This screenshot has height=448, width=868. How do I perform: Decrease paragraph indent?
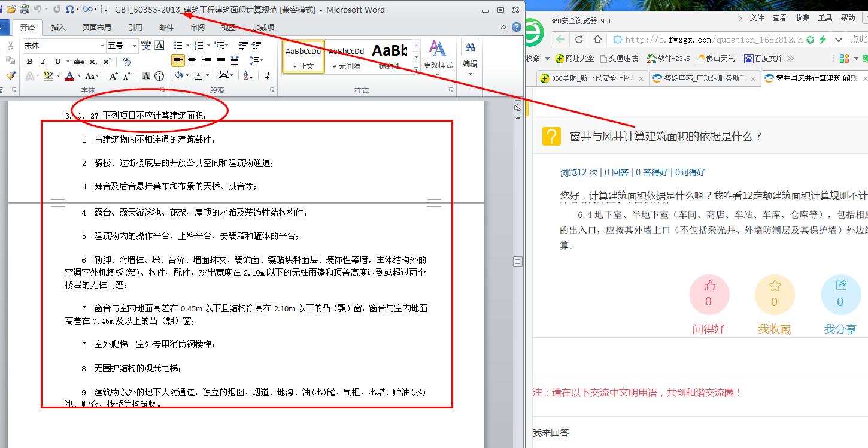243,46
